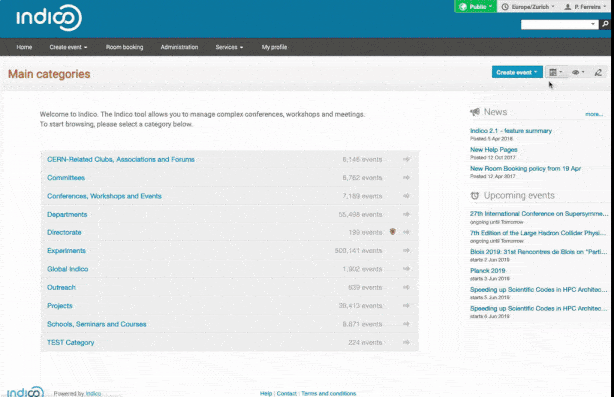
Task: Expand the Europe/Zurich timezone selector
Action: [527, 7]
